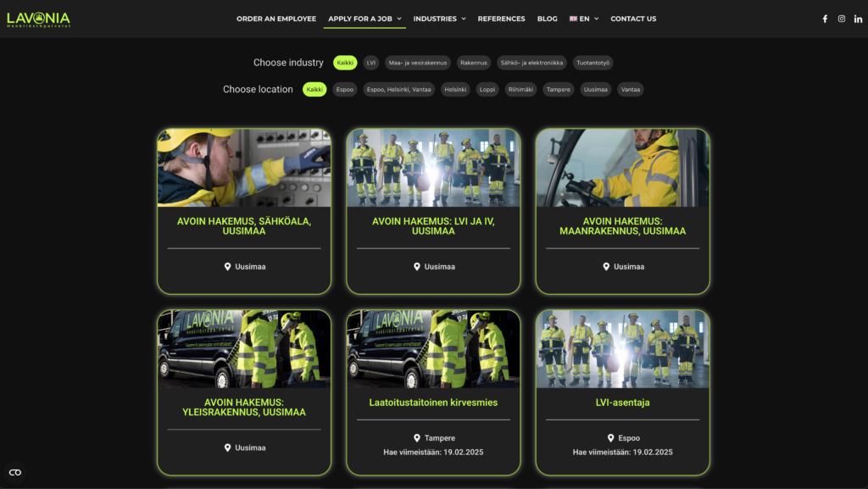Click location pin on Laatoitustaitoinen kirvesmies card
Viewport: 868px width, 489px height.
pos(417,438)
